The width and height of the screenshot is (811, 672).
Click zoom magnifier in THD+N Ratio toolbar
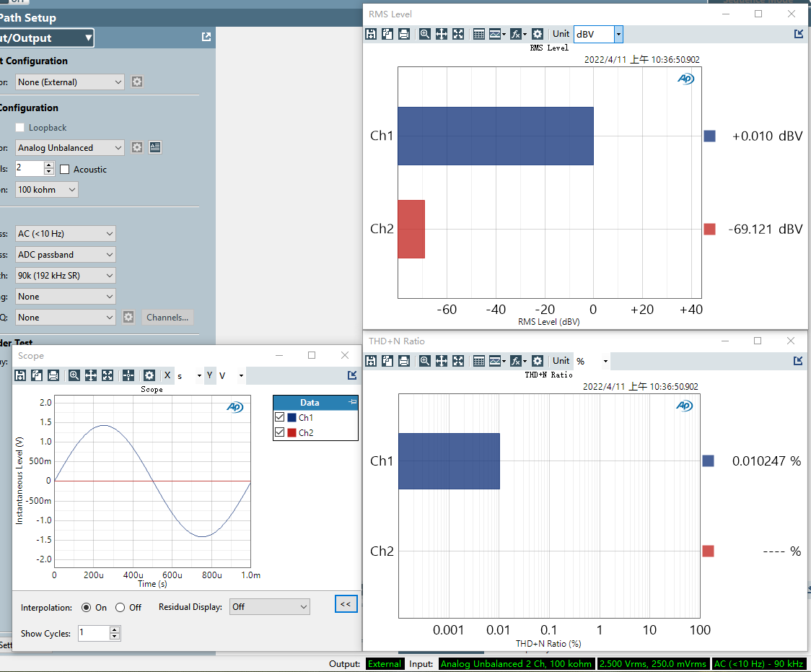(425, 361)
